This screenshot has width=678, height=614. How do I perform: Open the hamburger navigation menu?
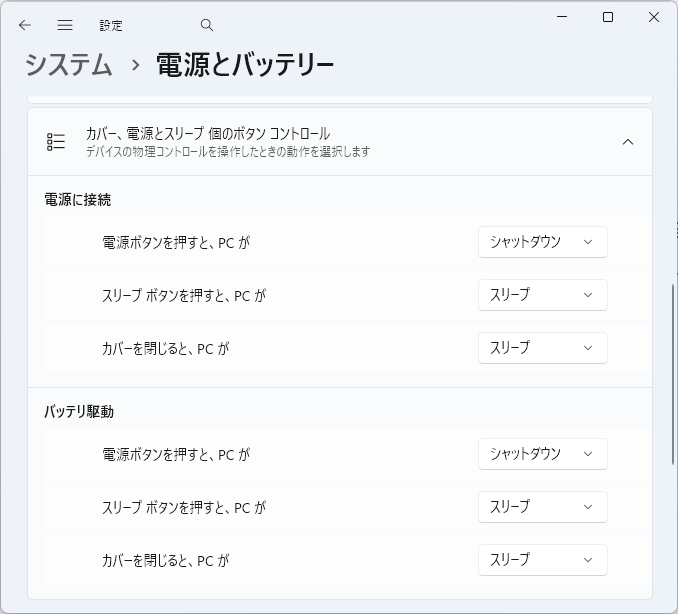click(65, 25)
